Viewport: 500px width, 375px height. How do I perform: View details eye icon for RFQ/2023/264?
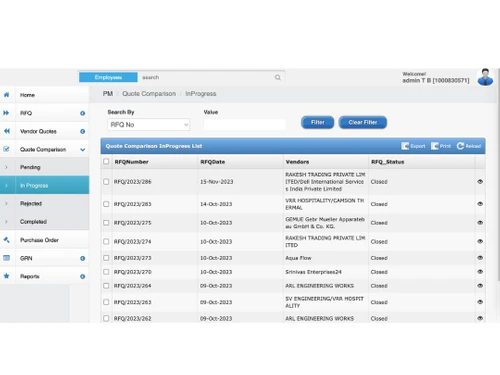[x=480, y=286]
